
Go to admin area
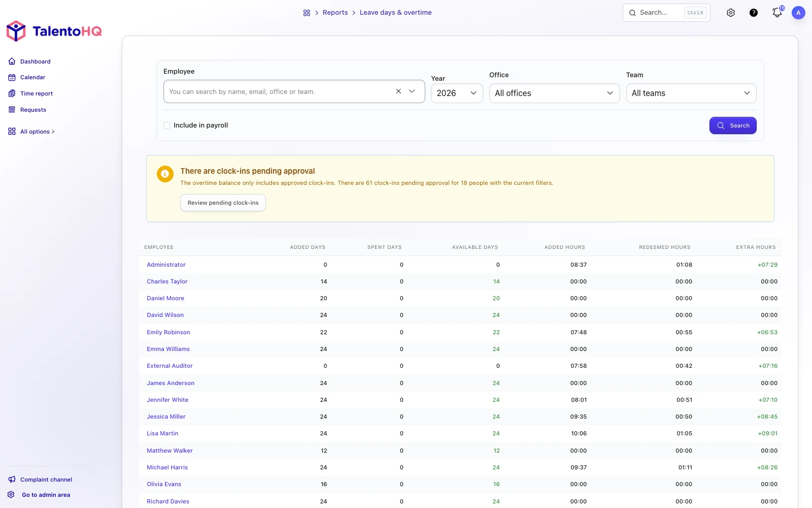click(46, 495)
